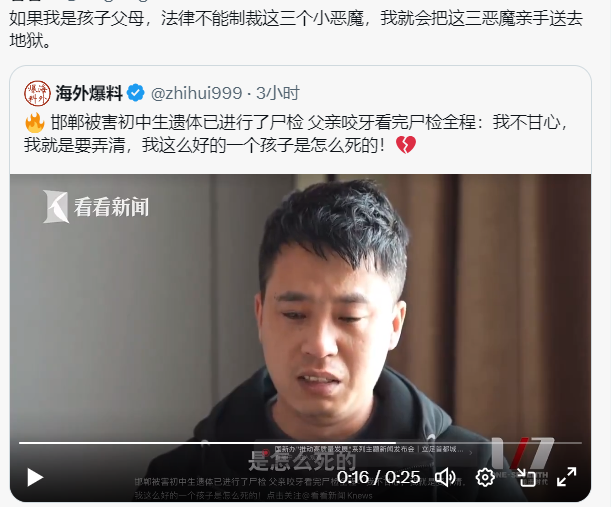
Task: Open the quoted tweet via 3小时 timestamp
Action: pos(278,93)
